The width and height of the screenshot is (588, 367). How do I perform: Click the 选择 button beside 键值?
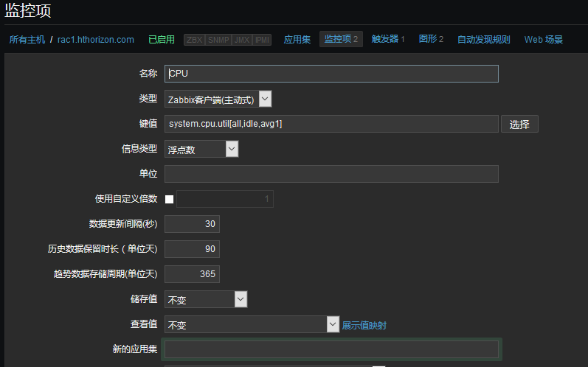(x=519, y=124)
